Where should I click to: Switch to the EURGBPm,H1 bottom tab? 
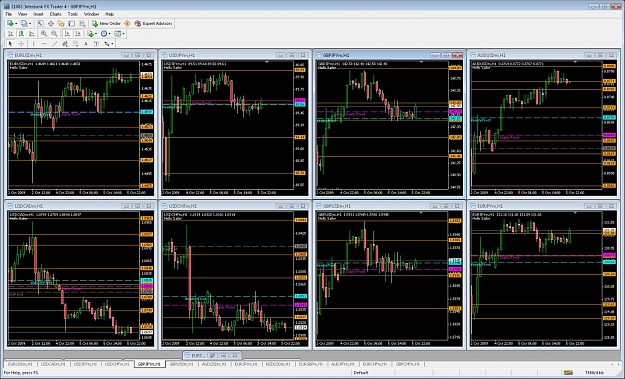[311, 364]
